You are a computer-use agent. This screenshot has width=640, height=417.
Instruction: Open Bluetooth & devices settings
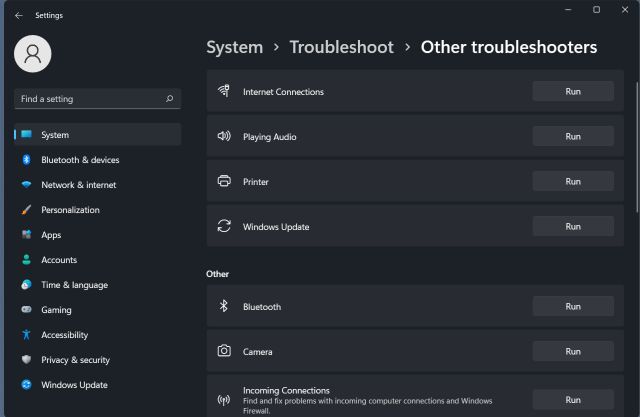click(x=80, y=160)
